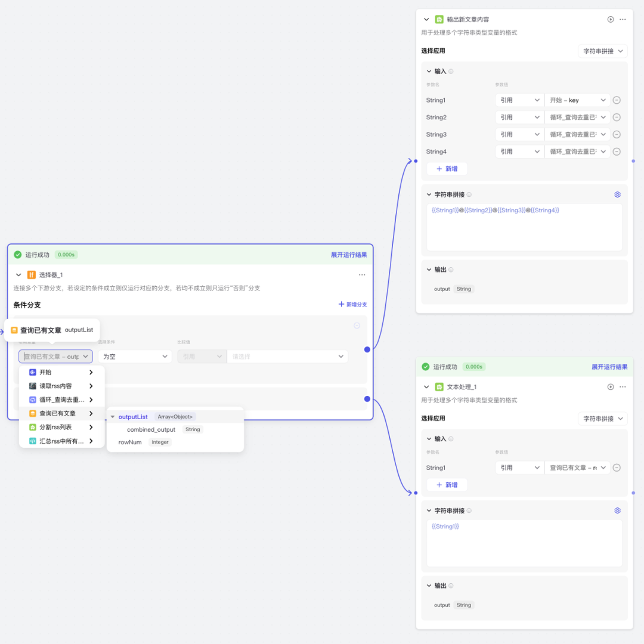
Task: Open more options for 输出新文章内容 node
Action: tap(623, 20)
